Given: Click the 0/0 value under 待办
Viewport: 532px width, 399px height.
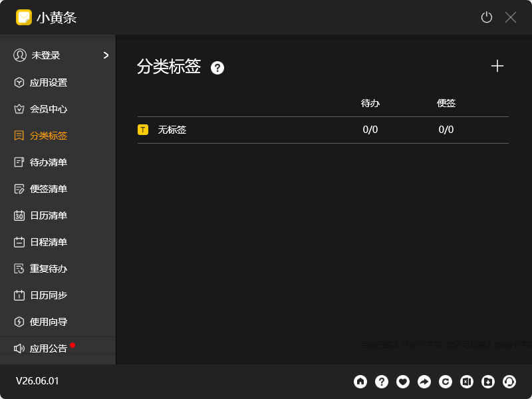Looking at the screenshot, I should 370,130.
